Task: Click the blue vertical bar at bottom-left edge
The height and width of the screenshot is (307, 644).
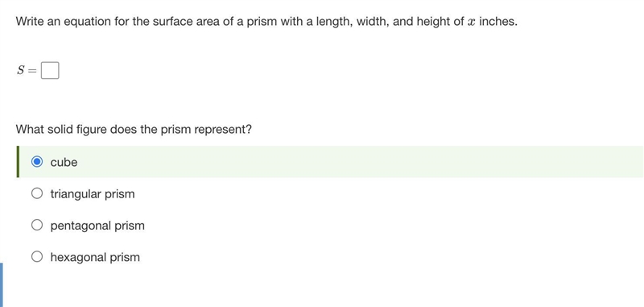Action: 2,284
